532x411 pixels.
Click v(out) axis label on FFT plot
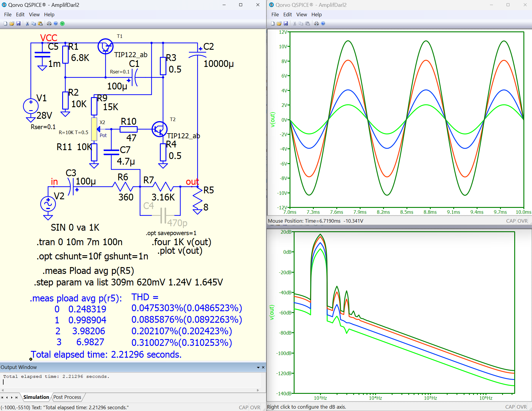coord(272,312)
